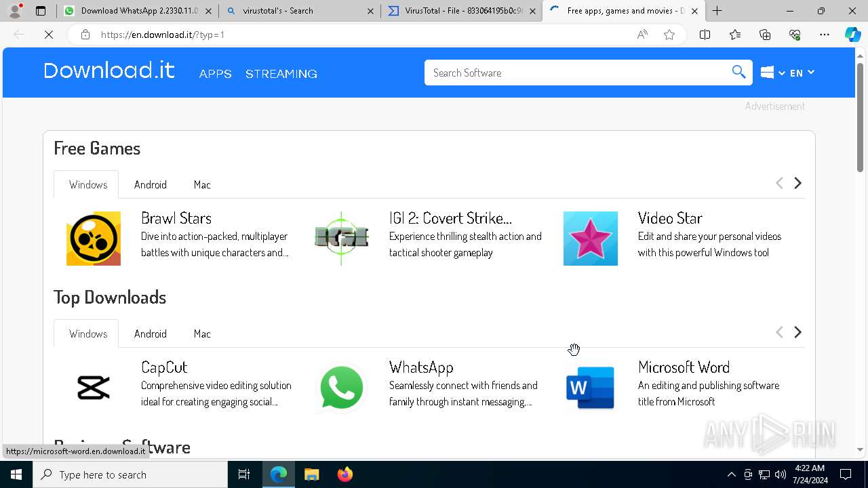Open the Video Star title link
The image size is (868, 488).
pyautogui.click(x=670, y=218)
